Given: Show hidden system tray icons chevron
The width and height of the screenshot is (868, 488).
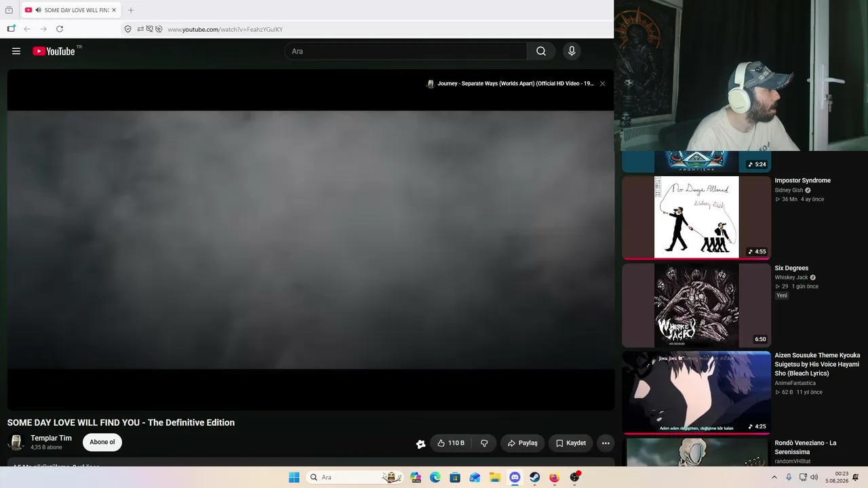Looking at the screenshot, I should 774,477.
